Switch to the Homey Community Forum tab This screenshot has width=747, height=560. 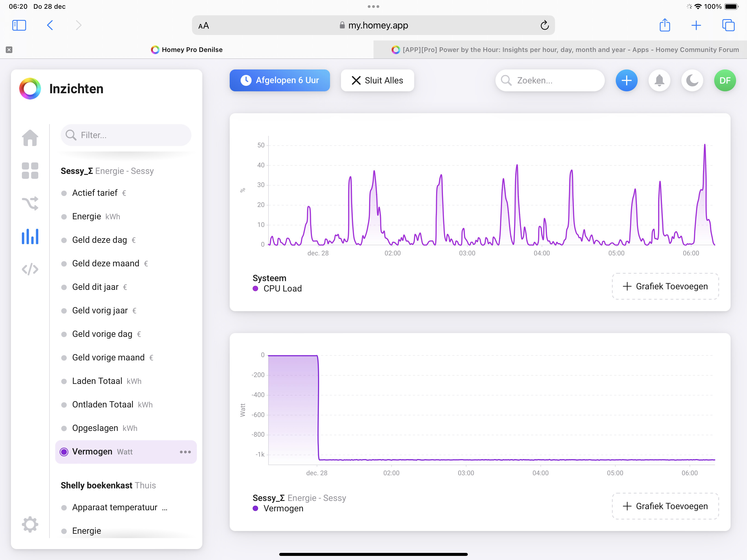(x=565, y=50)
